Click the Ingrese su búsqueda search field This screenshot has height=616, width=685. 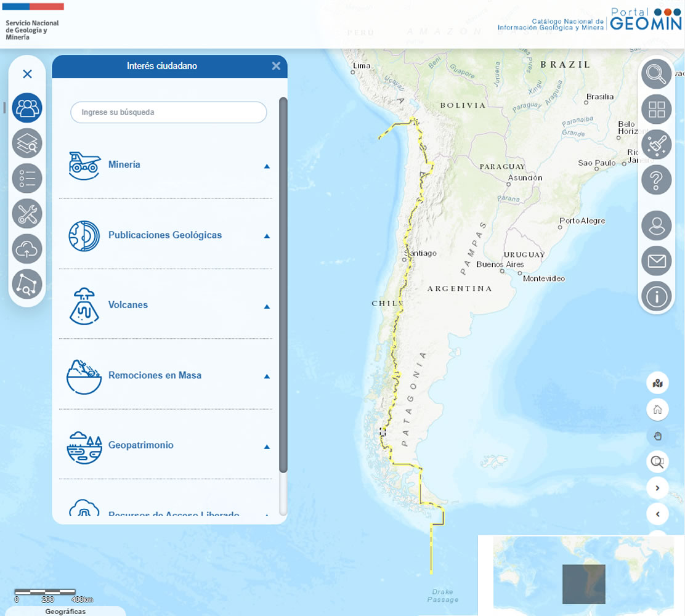tap(168, 113)
